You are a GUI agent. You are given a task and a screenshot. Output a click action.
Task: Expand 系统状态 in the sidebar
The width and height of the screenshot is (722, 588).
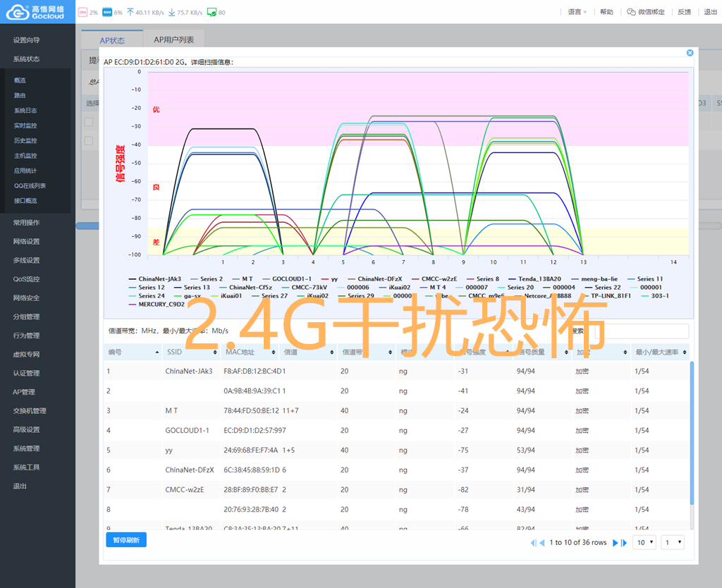tap(26, 59)
